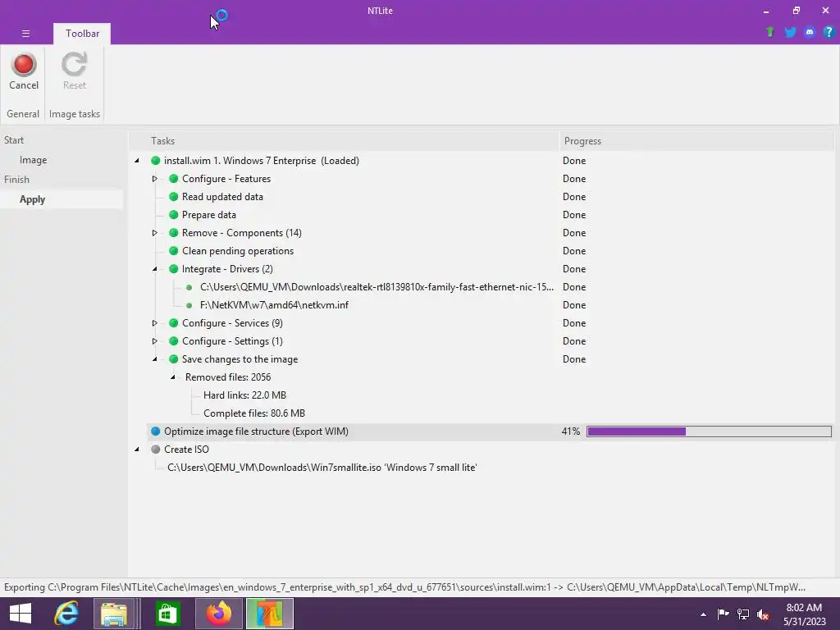Click the blue Help question mark icon
The image size is (840, 630).
click(829, 32)
